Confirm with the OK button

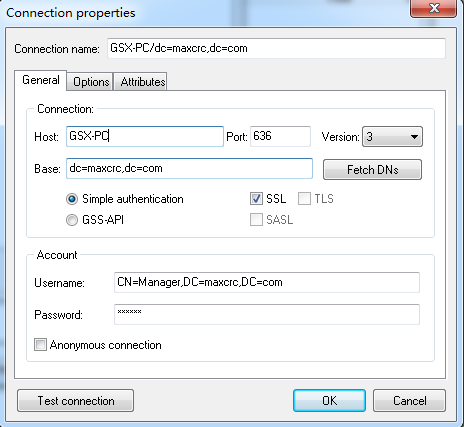(x=329, y=401)
